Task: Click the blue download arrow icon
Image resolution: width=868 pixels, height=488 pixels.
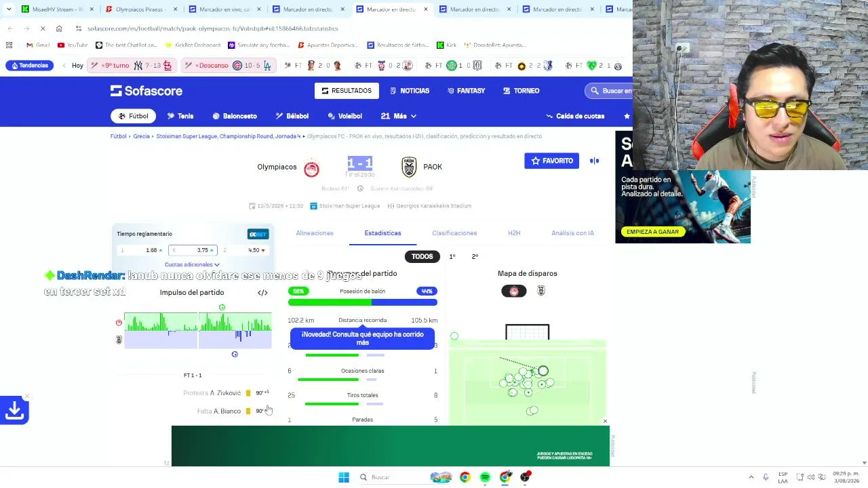Action: (14, 410)
